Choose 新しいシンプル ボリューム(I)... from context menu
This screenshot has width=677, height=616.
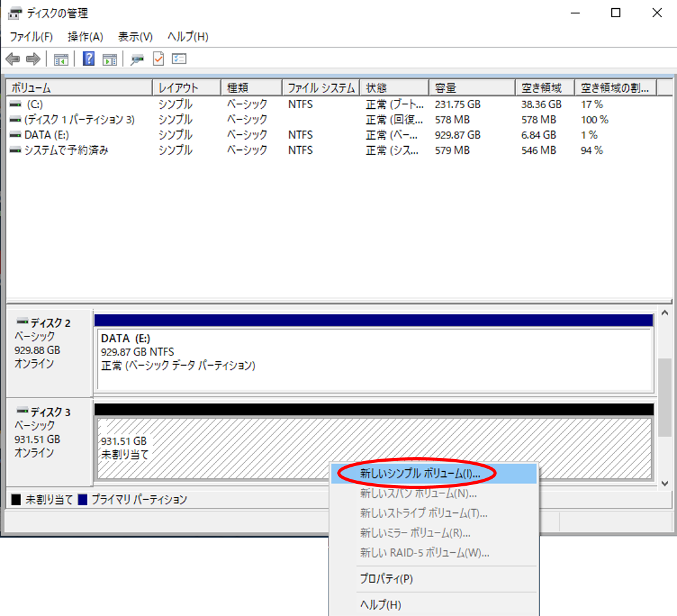(x=434, y=474)
